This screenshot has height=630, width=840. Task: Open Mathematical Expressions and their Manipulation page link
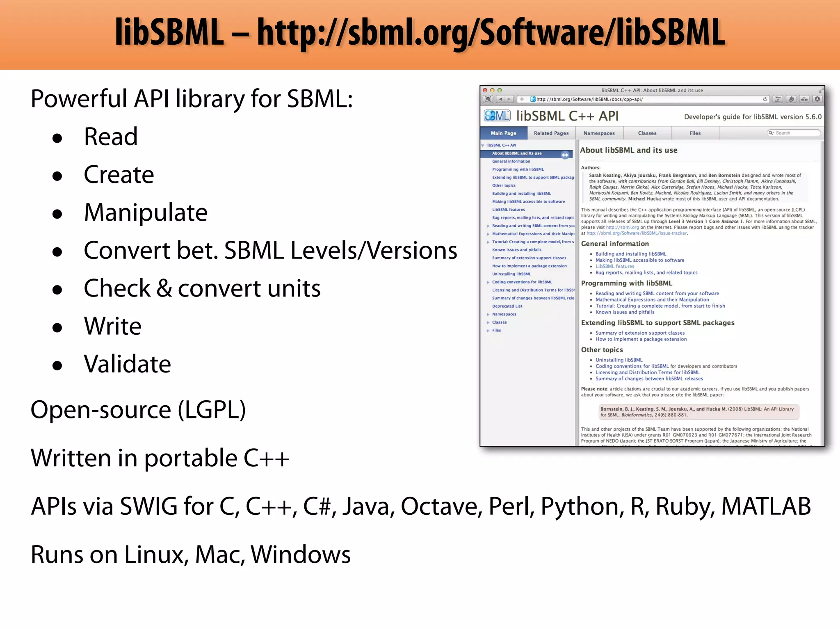652,300
